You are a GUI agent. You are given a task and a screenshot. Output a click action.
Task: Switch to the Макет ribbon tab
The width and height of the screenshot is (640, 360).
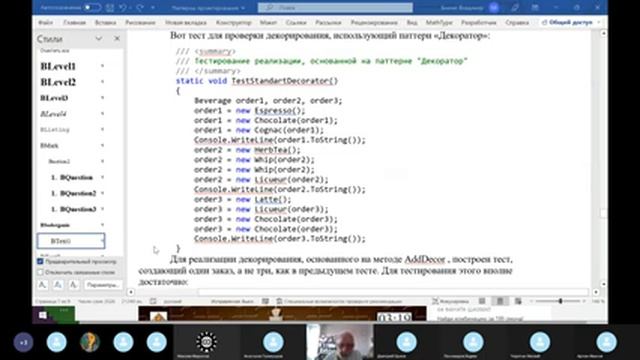[268, 22]
